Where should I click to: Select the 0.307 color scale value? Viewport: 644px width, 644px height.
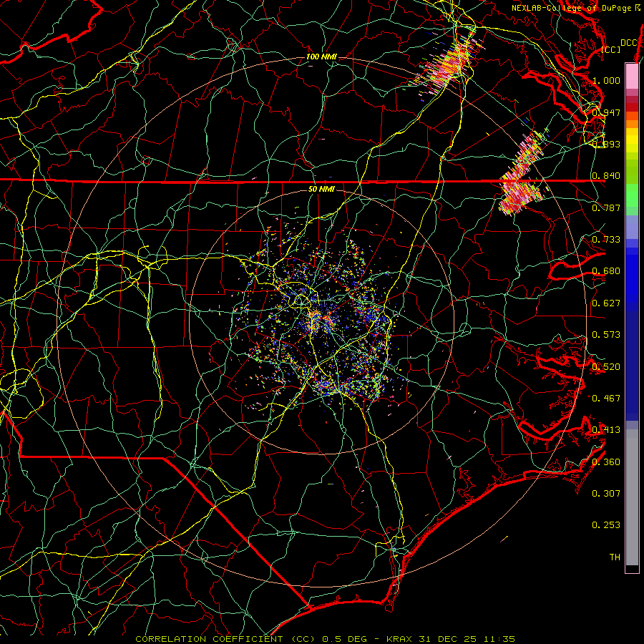click(x=606, y=493)
